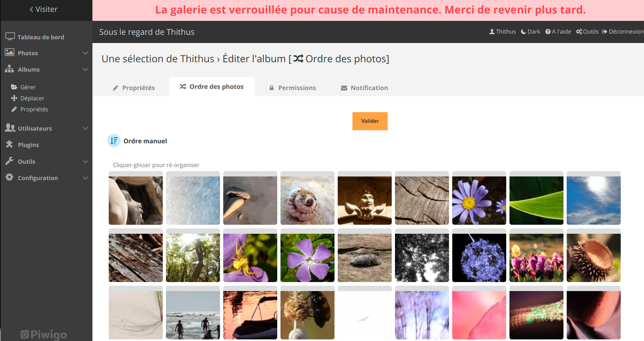644x341 pixels.
Task: Expand the Configuration menu chevron
Action: point(85,178)
